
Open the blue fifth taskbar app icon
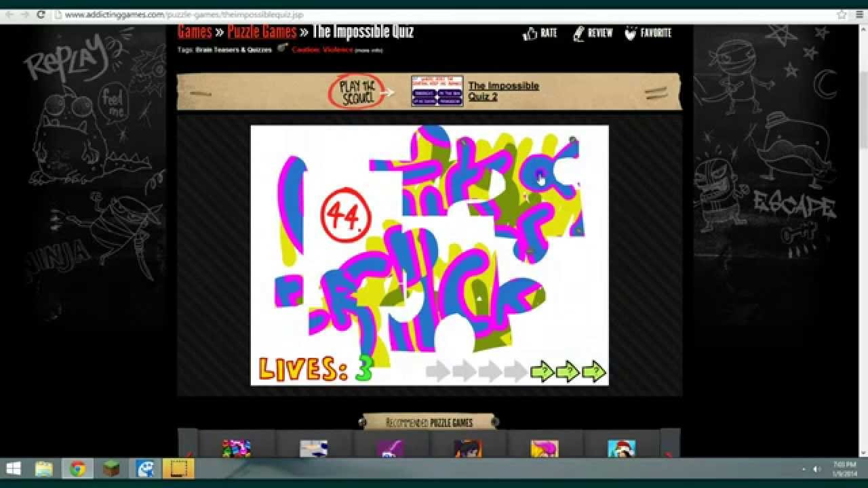point(145,468)
